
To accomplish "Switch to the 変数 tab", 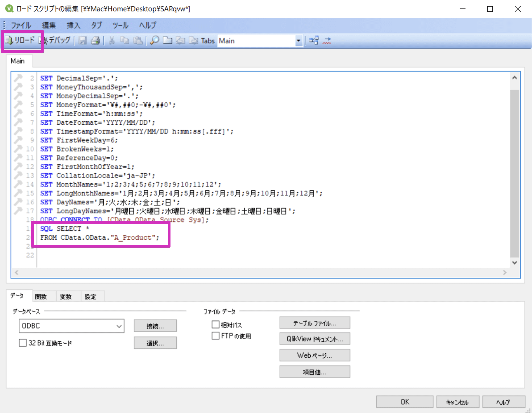I will pos(66,296).
